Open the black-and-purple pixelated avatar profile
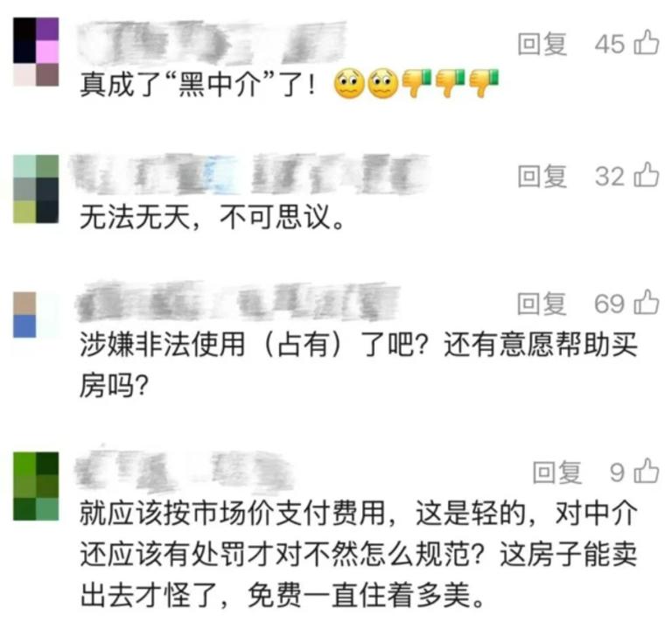672x630 pixels. coord(36,52)
